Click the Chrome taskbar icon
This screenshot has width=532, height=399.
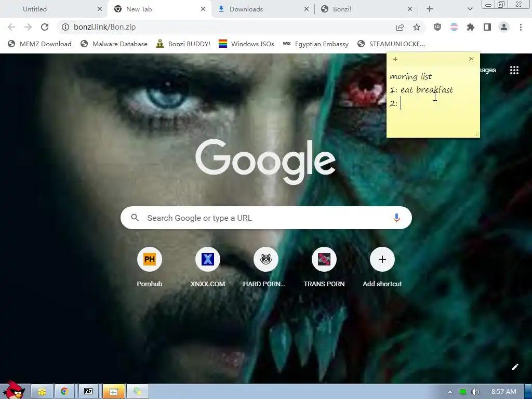(x=64, y=392)
